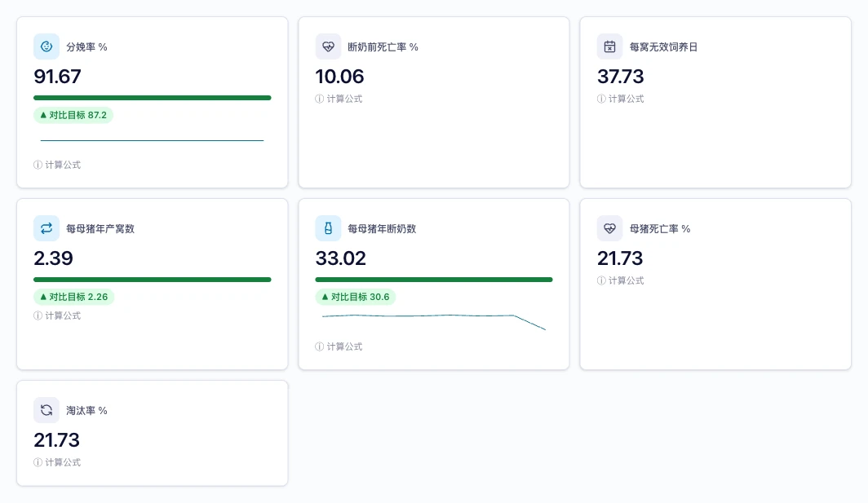
Task: Select the 33.02 value
Action: [x=341, y=258]
